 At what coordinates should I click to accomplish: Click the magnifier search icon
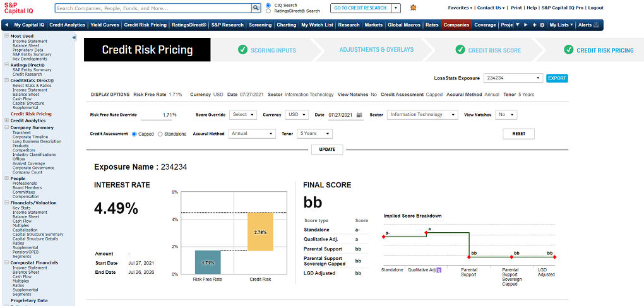256,8
